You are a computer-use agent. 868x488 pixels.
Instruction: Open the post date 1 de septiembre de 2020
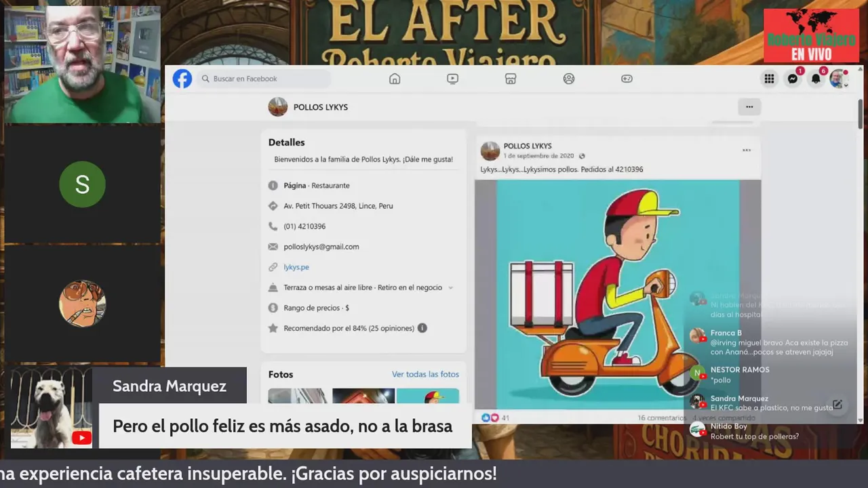(x=538, y=156)
